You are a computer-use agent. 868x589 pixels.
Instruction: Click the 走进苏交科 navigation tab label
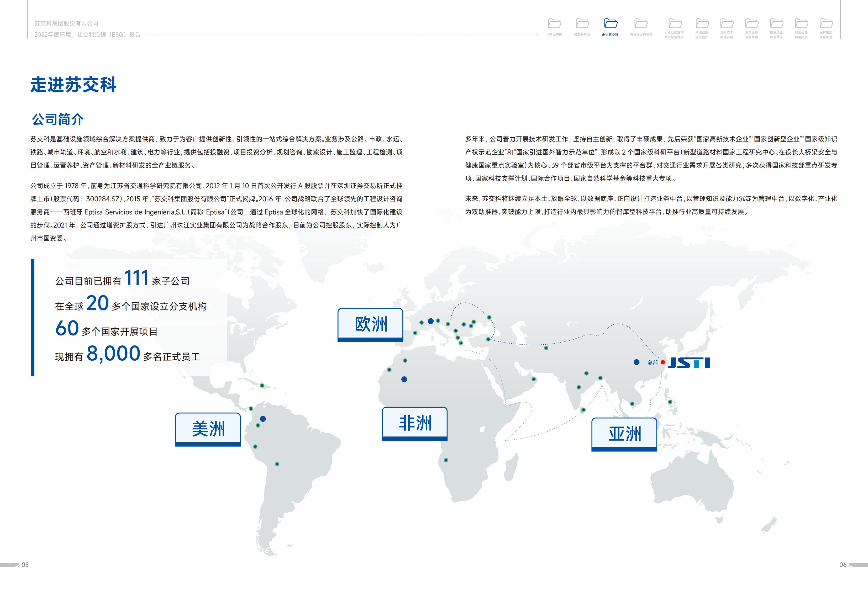610,35
